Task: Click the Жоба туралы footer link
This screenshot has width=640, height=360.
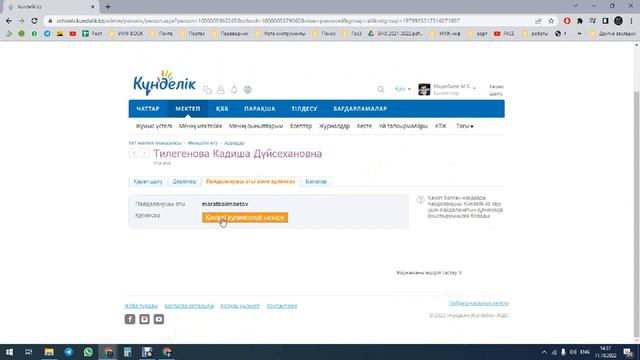Action: [x=141, y=306]
